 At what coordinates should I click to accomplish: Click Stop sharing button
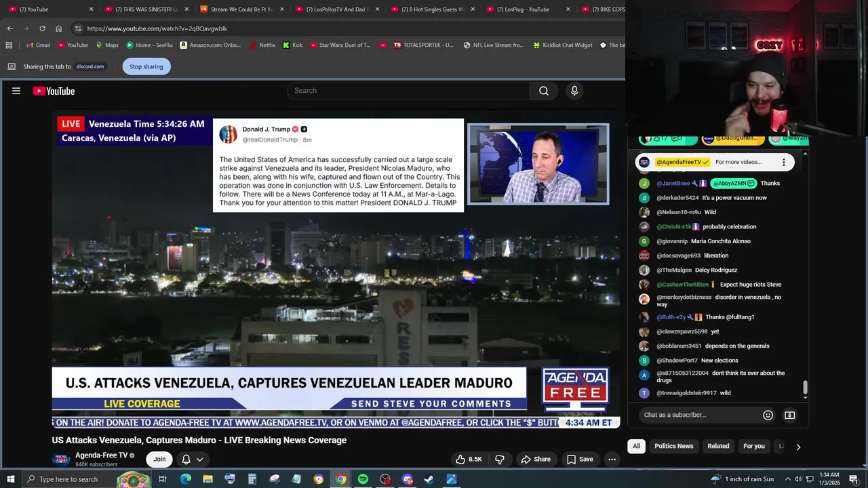pyautogui.click(x=146, y=66)
